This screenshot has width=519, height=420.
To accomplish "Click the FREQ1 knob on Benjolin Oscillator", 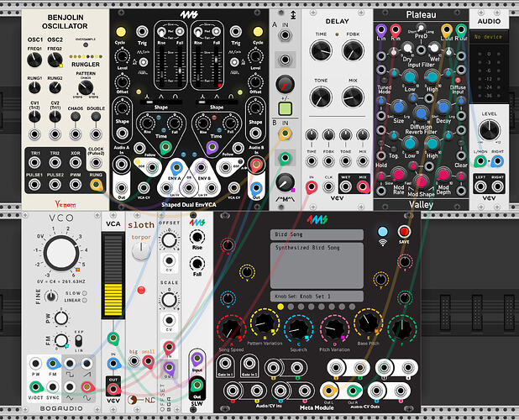I will click(34, 60).
